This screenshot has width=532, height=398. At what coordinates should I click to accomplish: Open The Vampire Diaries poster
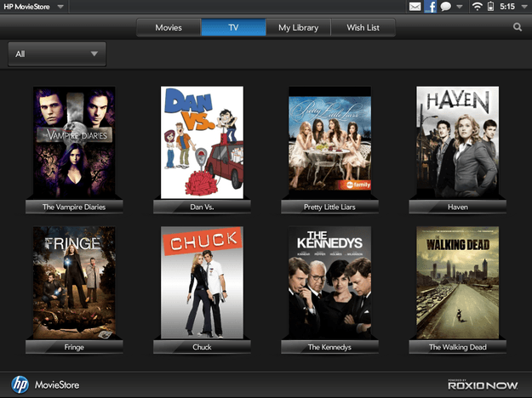tap(74, 142)
